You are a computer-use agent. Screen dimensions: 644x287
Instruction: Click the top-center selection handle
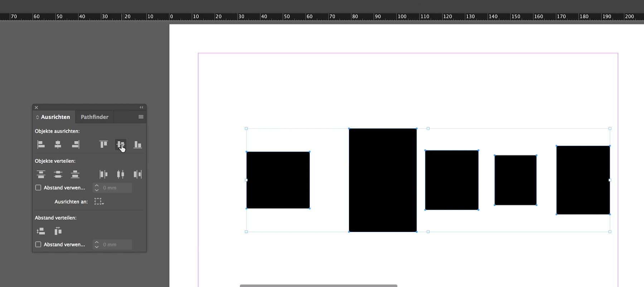(x=428, y=128)
